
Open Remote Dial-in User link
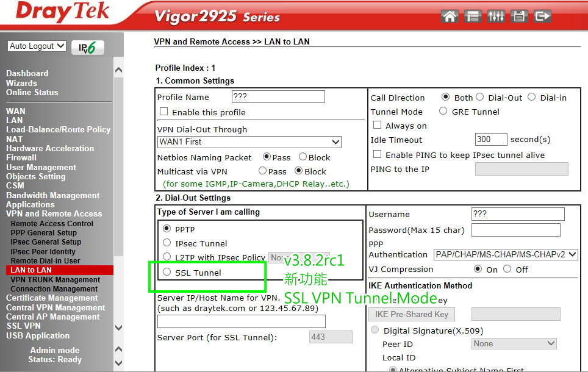click(x=45, y=260)
